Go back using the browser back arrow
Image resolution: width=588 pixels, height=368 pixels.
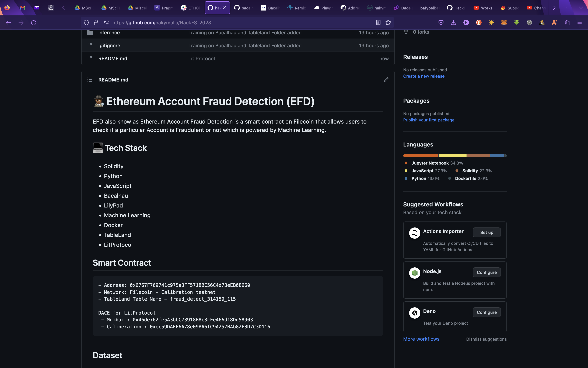9,23
